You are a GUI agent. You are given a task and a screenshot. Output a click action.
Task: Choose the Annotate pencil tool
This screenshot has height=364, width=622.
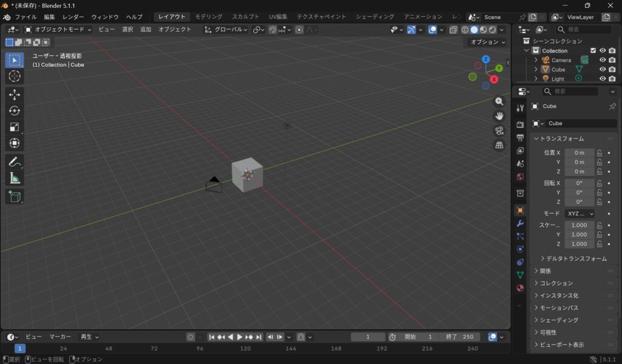pyautogui.click(x=15, y=162)
